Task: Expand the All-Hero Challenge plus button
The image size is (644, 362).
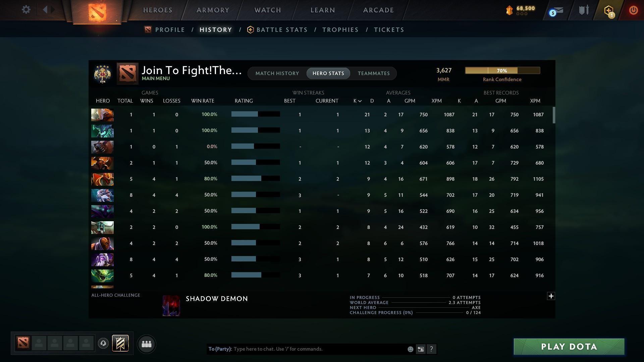Action: pyautogui.click(x=550, y=296)
